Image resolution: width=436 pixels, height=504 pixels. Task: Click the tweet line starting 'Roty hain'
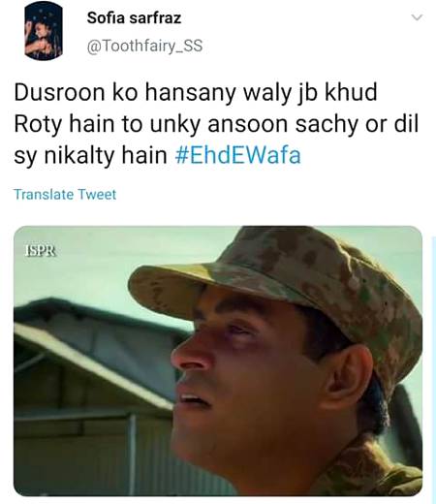[216, 124]
